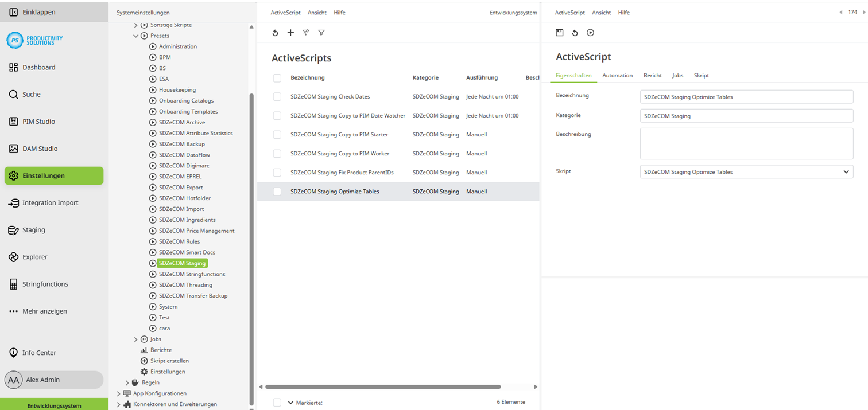Open ActiveScript menu in list panel

coord(285,13)
